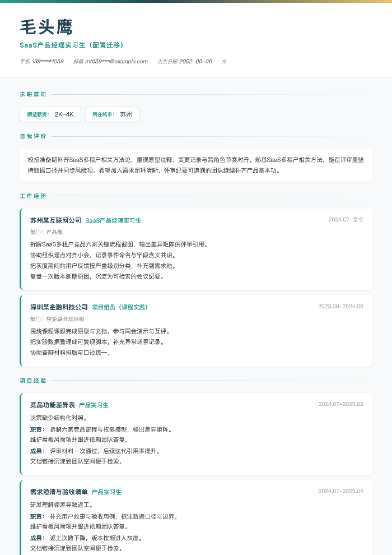
Task: Click the 部门：校企联合项目组 line
Action: 57,319
